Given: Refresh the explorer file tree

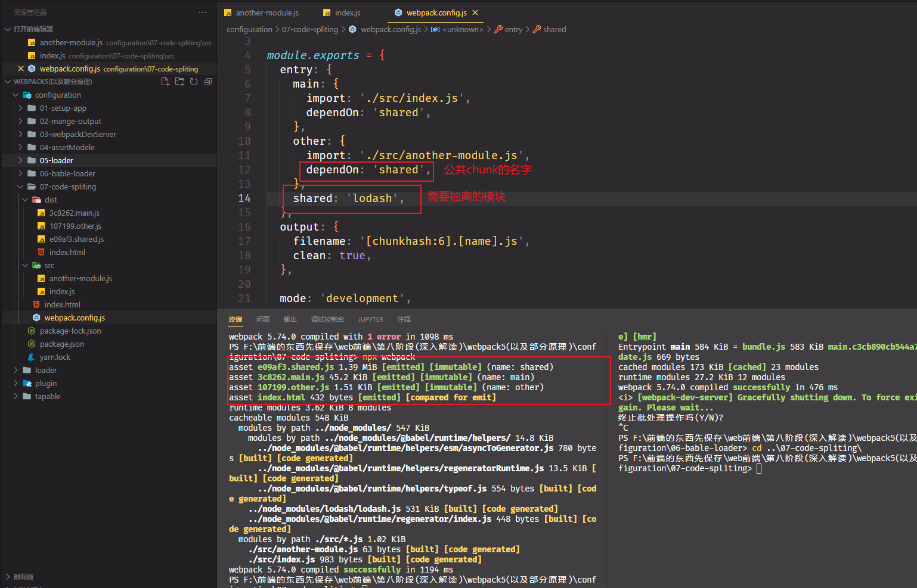Looking at the screenshot, I should (x=194, y=82).
